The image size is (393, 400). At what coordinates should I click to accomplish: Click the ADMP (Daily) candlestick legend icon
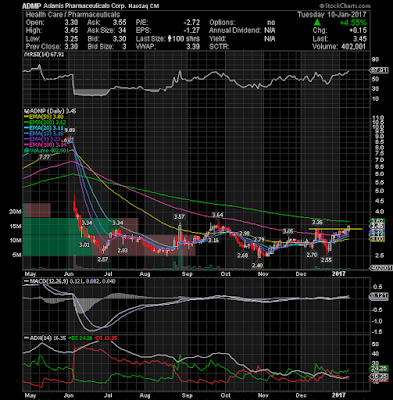coord(24,111)
